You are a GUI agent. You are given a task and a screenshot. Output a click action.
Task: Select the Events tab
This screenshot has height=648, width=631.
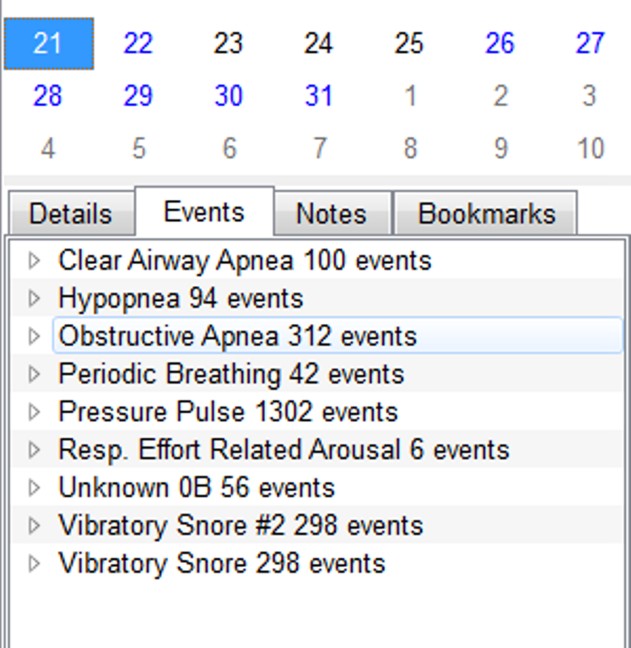204,212
